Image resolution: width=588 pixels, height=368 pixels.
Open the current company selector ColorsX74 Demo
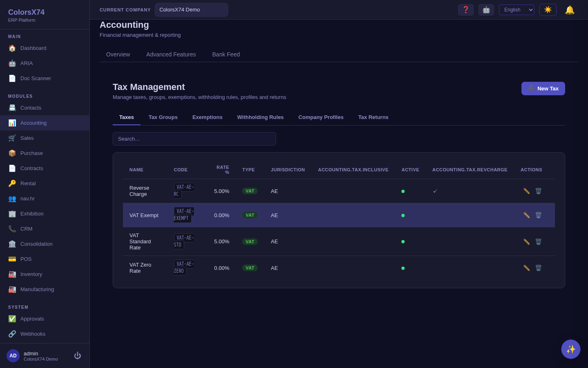click(x=192, y=10)
